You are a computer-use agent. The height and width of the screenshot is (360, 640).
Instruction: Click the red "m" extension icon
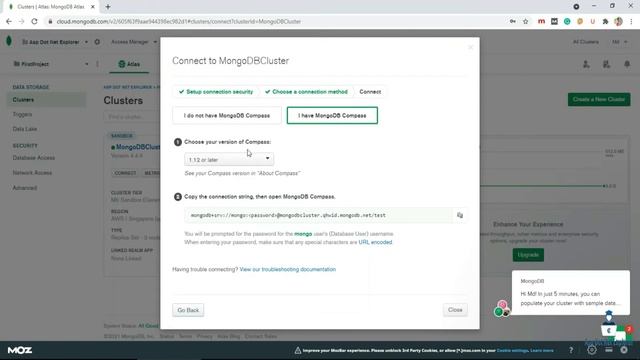(x=541, y=21)
